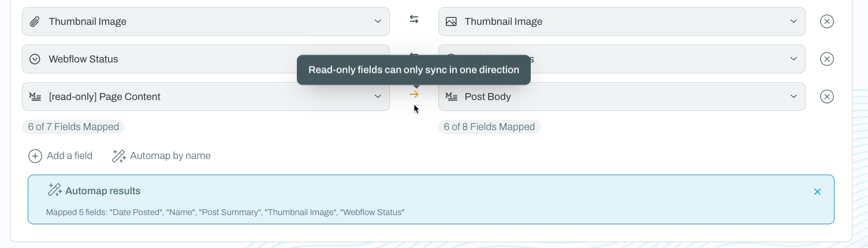Open the [read-only] Page Content dropdown

(x=206, y=97)
